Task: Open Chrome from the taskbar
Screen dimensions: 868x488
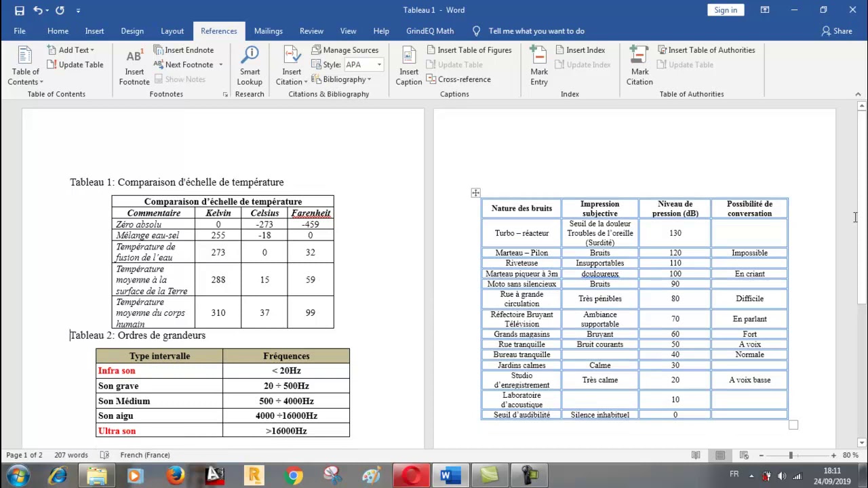Action: click(294, 476)
